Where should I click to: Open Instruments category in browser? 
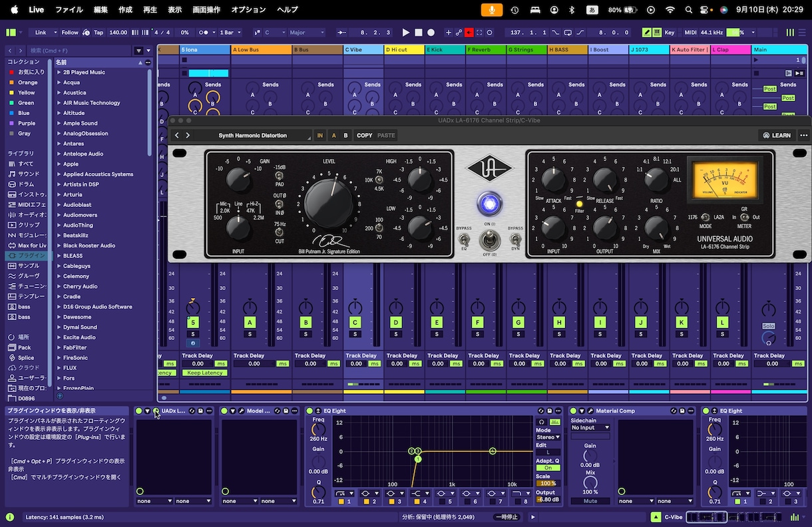tap(28, 194)
